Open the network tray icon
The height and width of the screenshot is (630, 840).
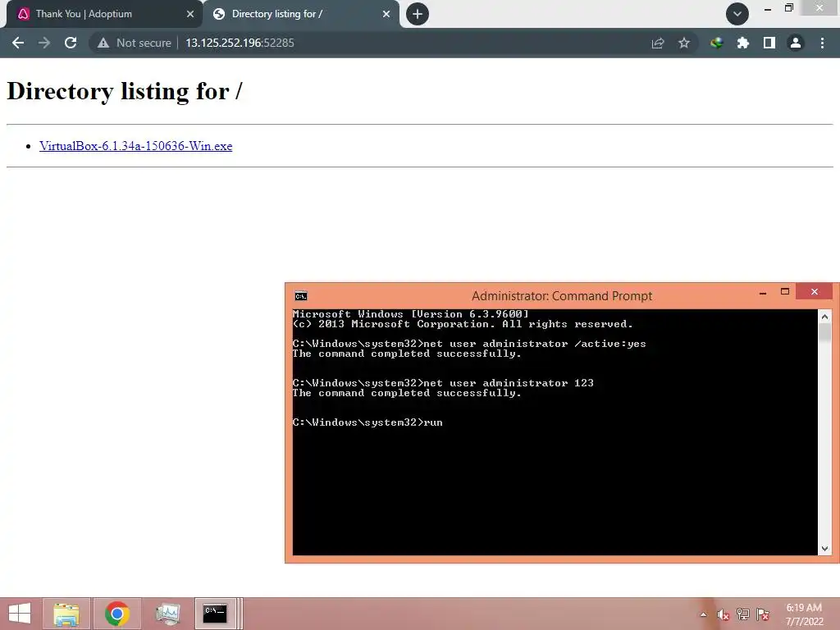[x=743, y=614]
